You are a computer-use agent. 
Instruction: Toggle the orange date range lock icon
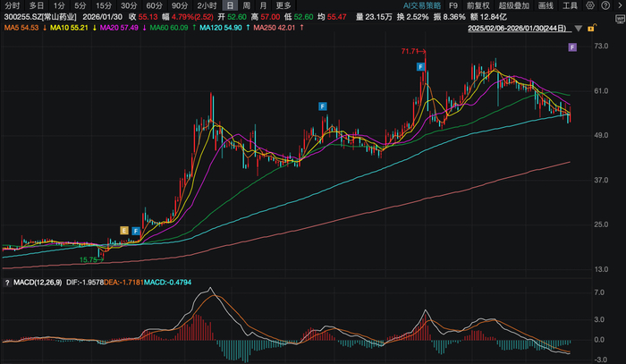pyautogui.click(x=592, y=28)
